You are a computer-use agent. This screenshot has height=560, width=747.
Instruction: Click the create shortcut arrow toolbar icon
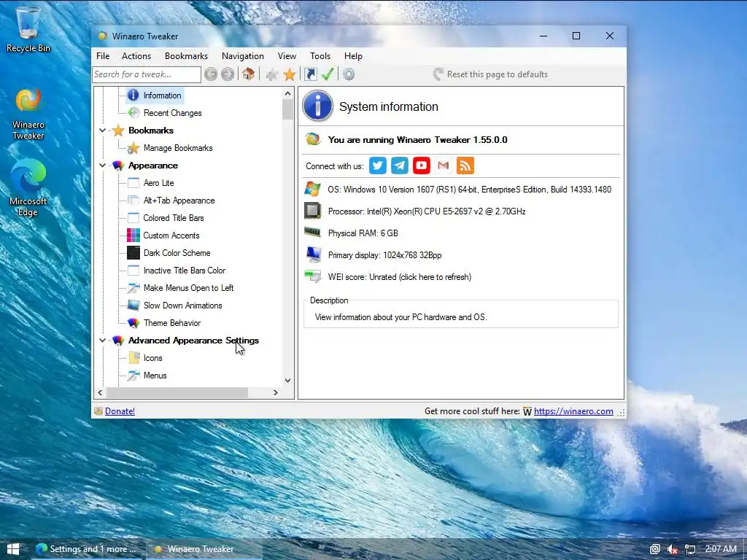pyautogui.click(x=311, y=74)
